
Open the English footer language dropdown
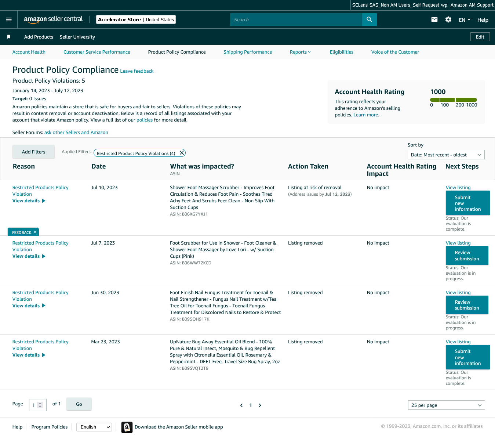(x=94, y=427)
